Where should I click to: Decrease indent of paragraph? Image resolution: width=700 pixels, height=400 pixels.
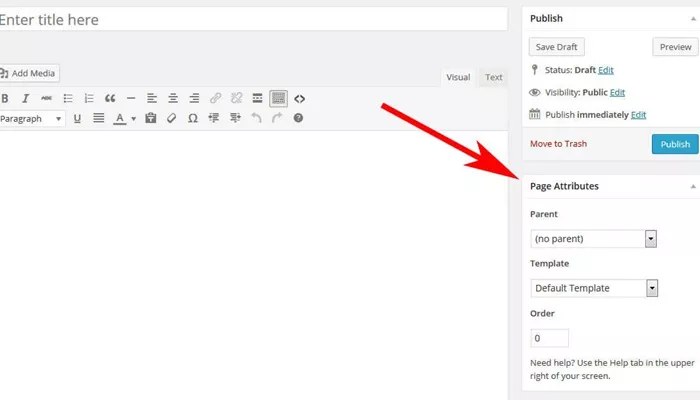point(214,118)
